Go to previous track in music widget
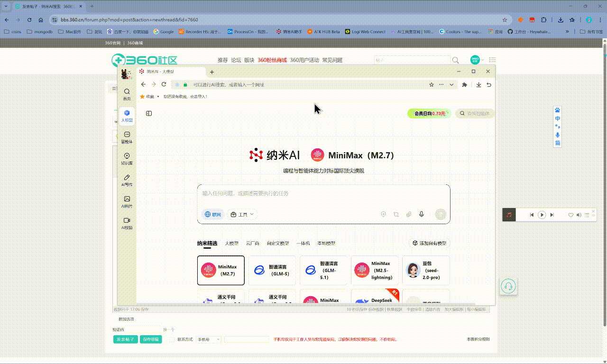The width and height of the screenshot is (607, 364). (532, 215)
